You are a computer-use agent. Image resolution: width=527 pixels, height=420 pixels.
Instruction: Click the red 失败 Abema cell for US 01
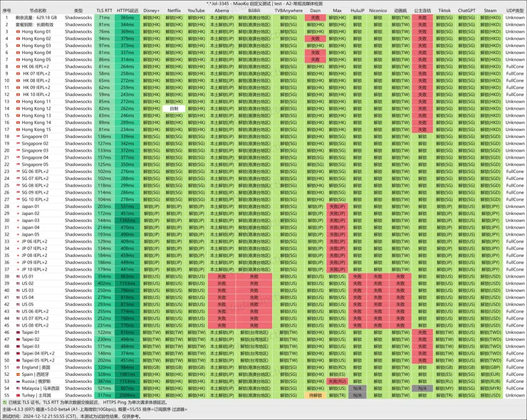click(x=221, y=276)
